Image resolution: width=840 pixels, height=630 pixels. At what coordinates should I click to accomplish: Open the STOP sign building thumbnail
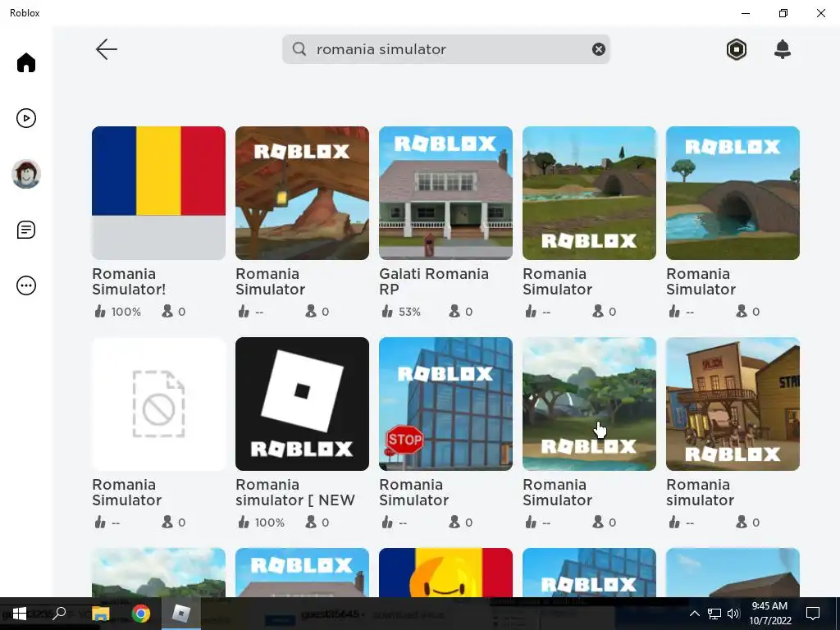445,404
